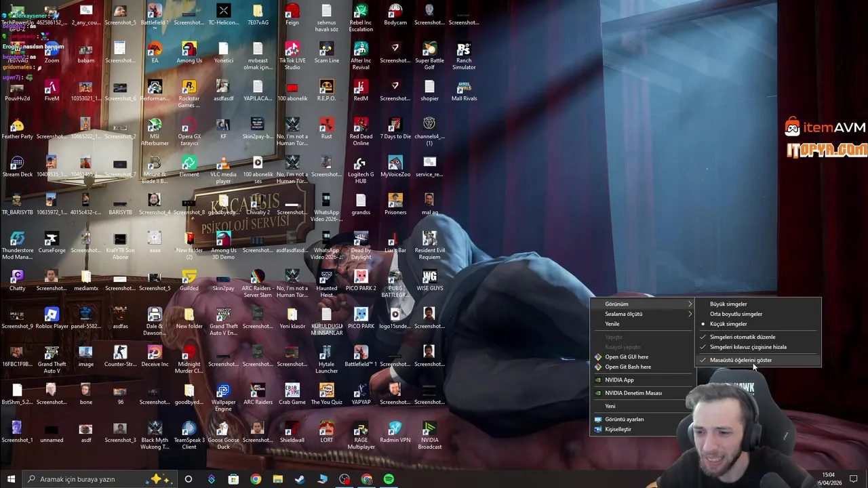Select the shopier file icon
This screenshot has height=488, width=868.
click(429, 91)
